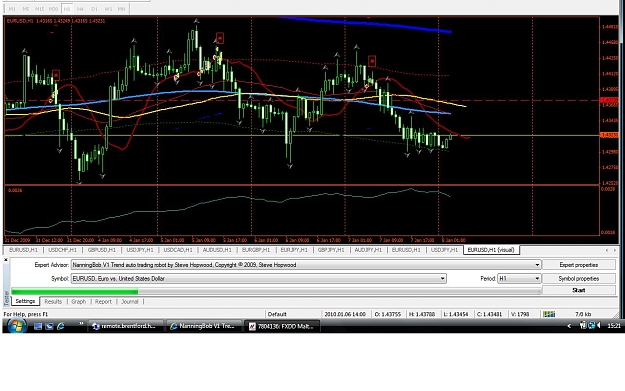The image size is (625, 391).
Task: Expand the Symbol EURUSD dropdown
Action: pyautogui.click(x=442, y=278)
